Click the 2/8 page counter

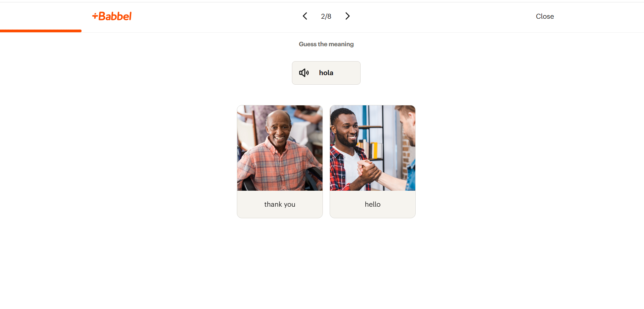[x=326, y=16]
